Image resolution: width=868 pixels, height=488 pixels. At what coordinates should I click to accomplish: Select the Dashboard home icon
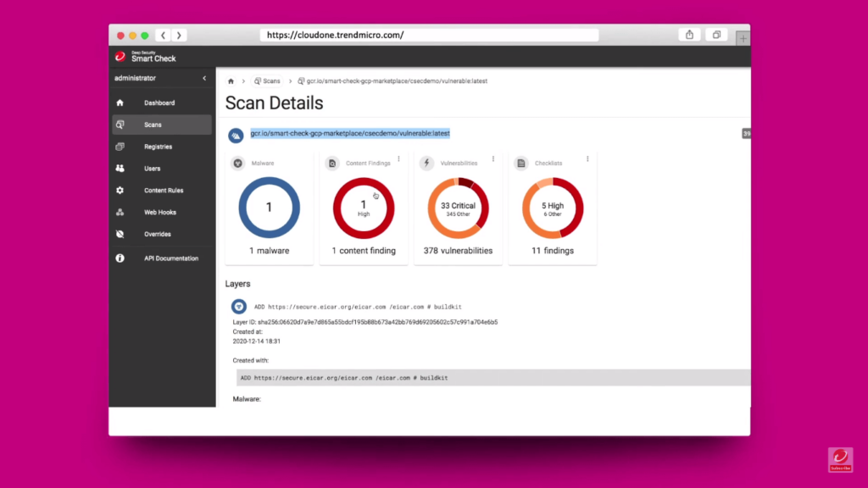tap(120, 102)
